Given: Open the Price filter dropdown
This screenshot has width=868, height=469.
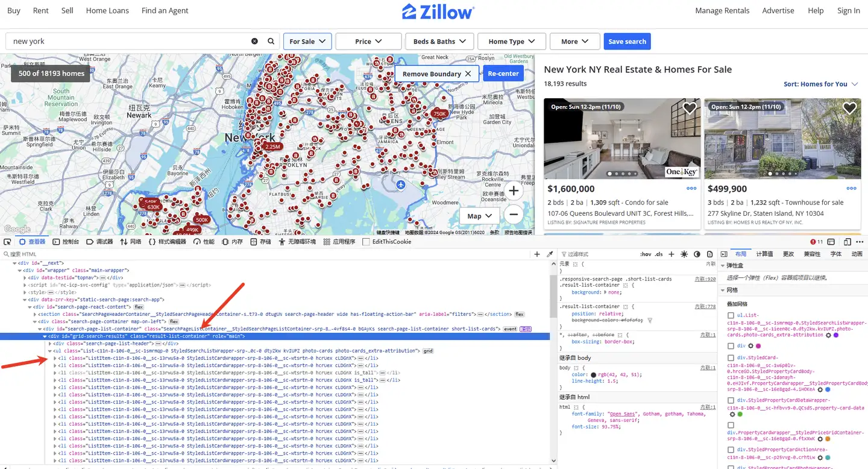Looking at the screenshot, I should 368,42.
